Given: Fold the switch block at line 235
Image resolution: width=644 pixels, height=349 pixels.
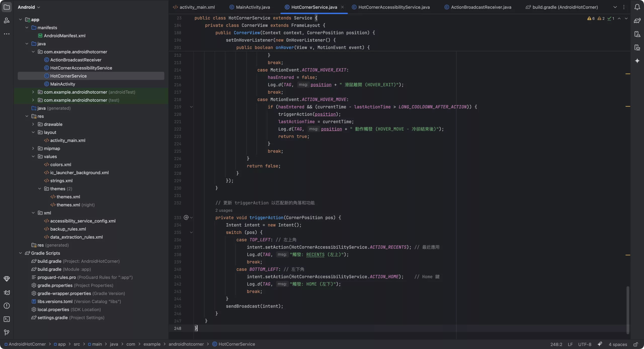Looking at the screenshot, I should 191,232.
